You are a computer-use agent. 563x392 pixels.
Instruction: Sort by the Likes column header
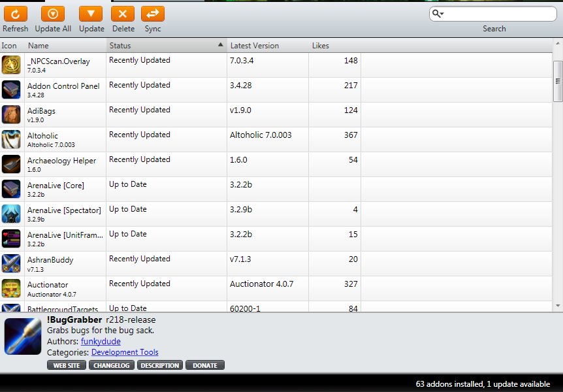click(x=334, y=46)
